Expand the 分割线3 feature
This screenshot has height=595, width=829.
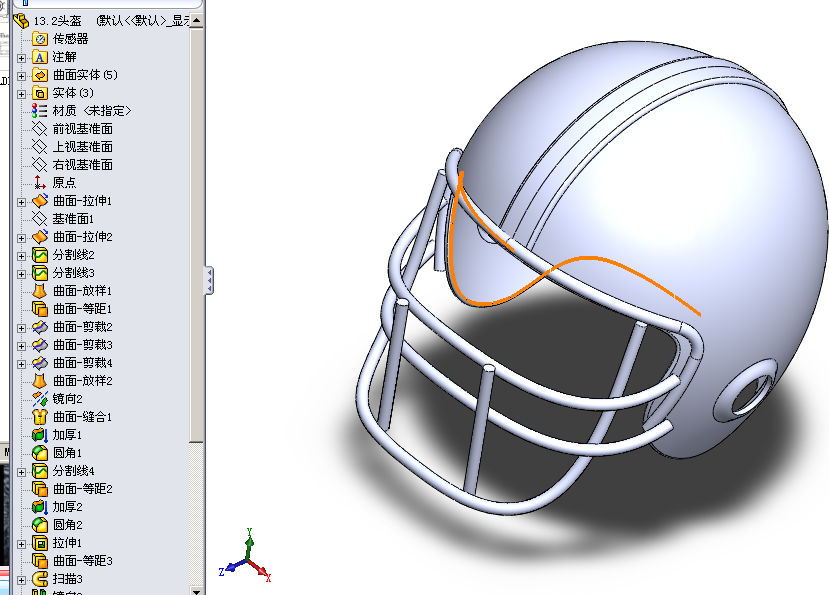[x=22, y=274]
